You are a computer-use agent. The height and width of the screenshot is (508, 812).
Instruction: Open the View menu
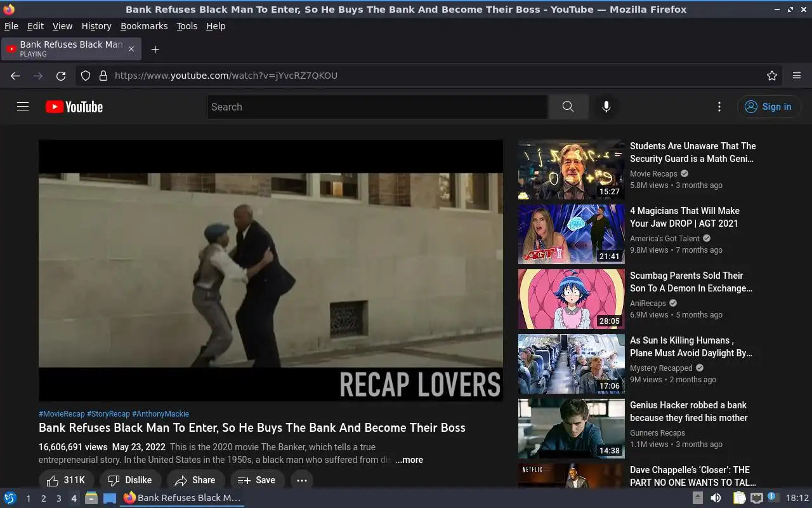tap(62, 26)
